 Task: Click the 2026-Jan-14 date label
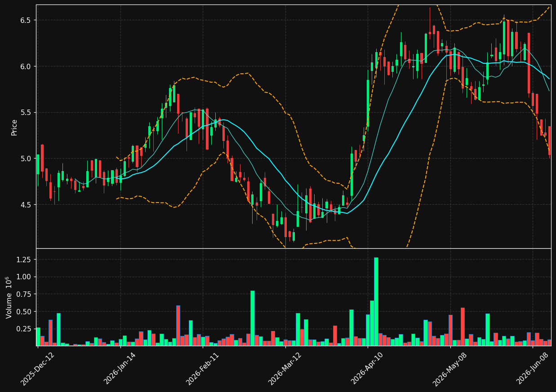120,369
